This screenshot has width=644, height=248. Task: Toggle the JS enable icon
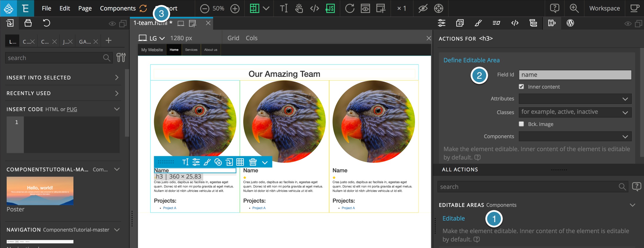click(x=330, y=8)
